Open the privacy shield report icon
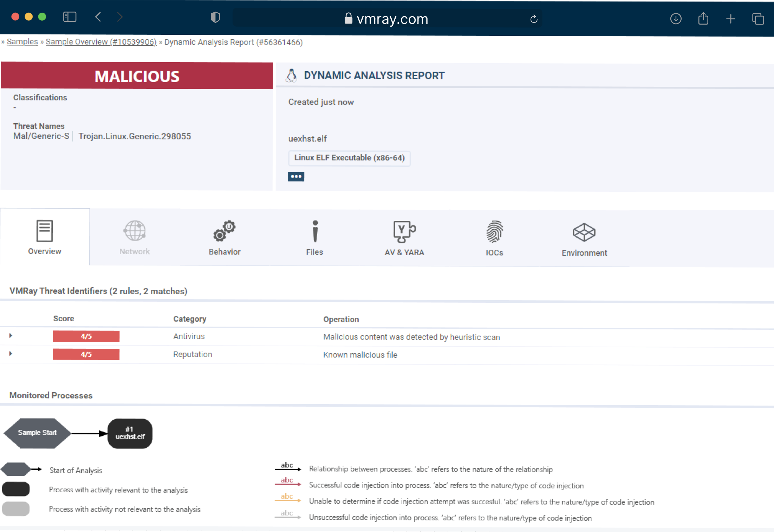This screenshot has height=532, width=774. click(x=215, y=17)
